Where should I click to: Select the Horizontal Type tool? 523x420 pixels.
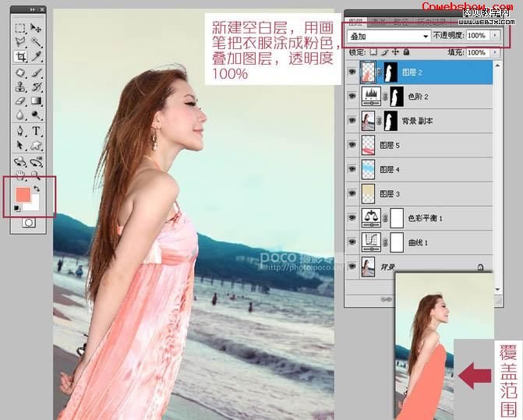point(36,130)
